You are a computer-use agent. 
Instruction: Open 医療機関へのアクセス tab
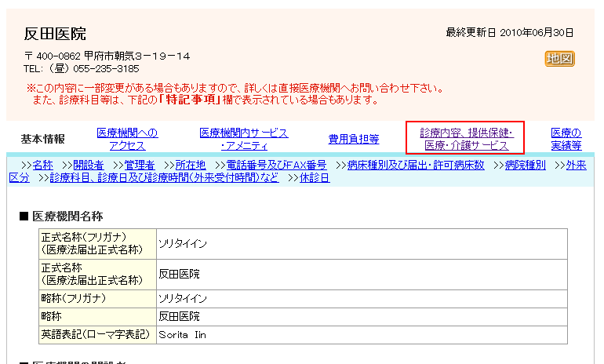[x=128, y=139]
